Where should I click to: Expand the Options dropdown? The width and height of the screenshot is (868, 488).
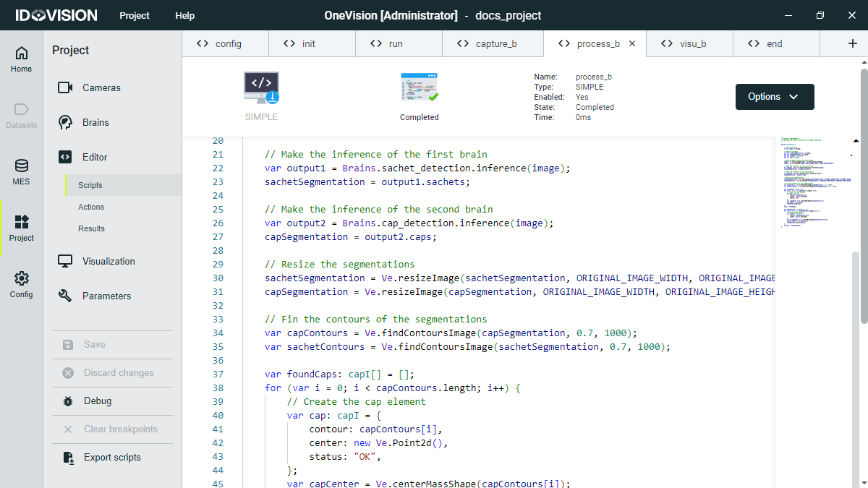click(x=774, y=97)
